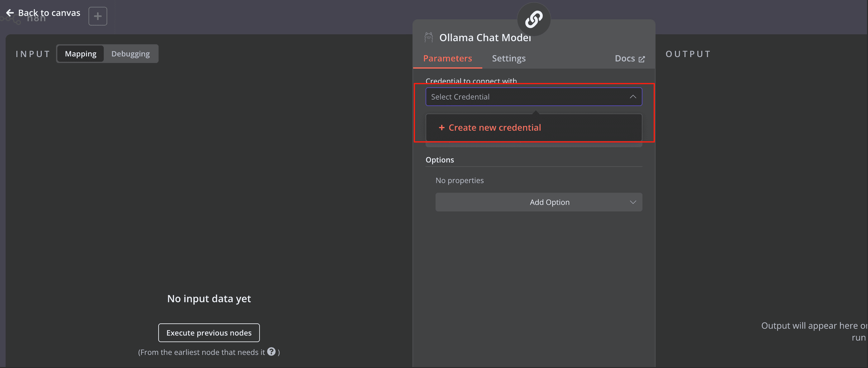Click Execute previous nodes button
The height and width of the screenshot is (368, 868).
(x=209, y=332)
